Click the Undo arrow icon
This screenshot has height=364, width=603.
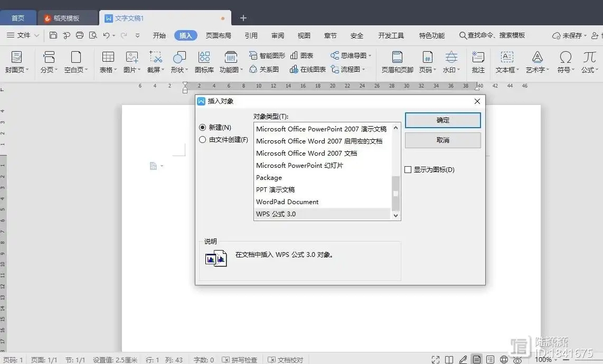coord(106,35)
